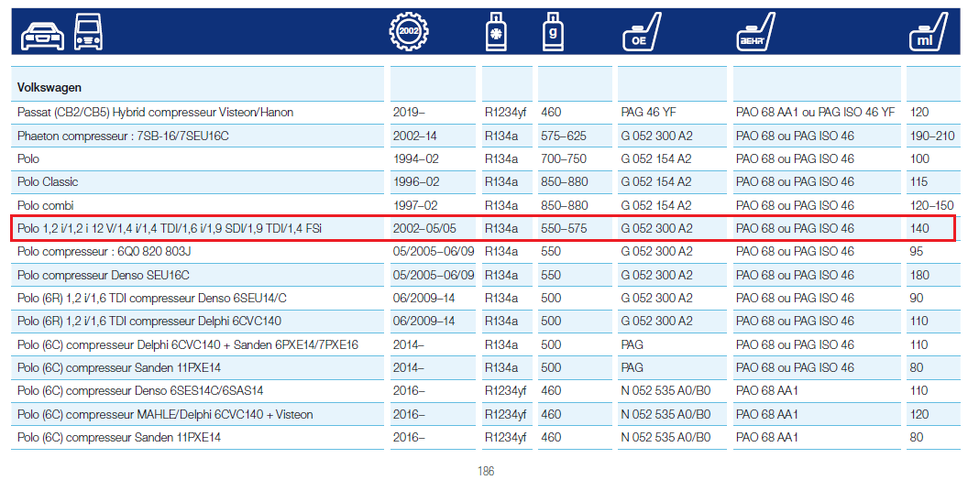
Task: Select Polo (6C) compresseur Denso 6SES14C/6SAS14
Action: click(142, 391)
